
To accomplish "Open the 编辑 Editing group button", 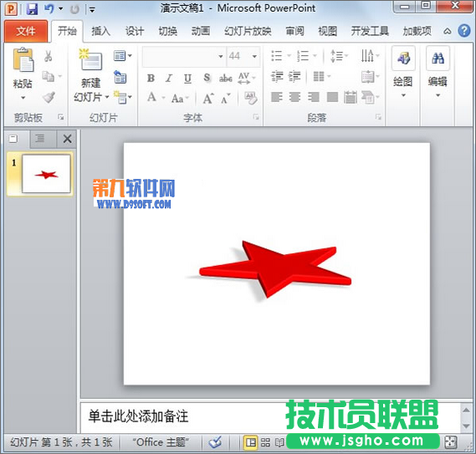I will point(438,72).
